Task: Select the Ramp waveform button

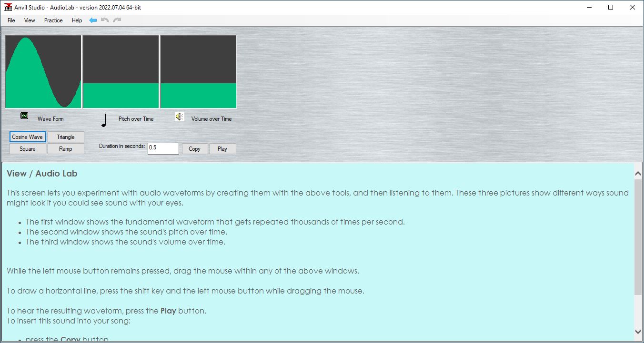Action: click(66, 149)
